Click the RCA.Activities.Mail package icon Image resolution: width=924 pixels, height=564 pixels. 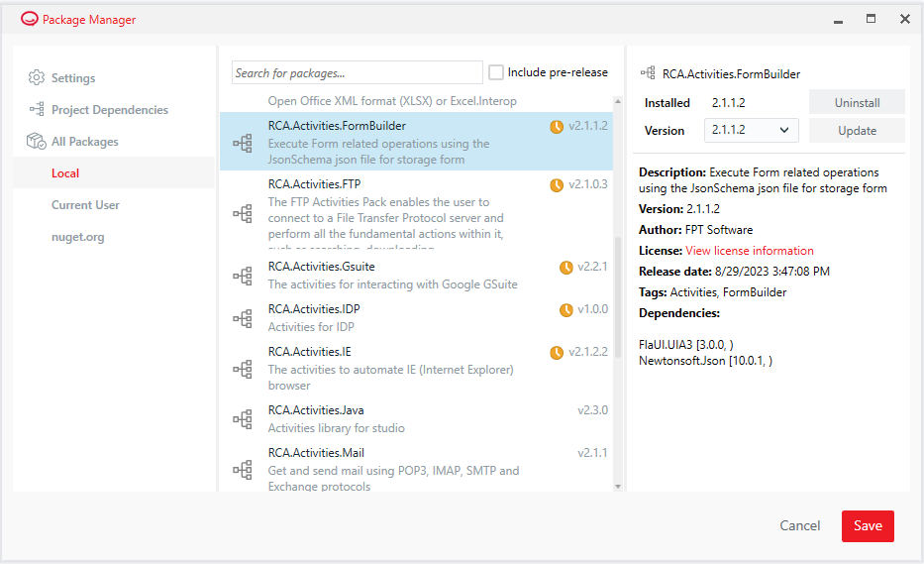pyautogui.click(x=243, y=470)
